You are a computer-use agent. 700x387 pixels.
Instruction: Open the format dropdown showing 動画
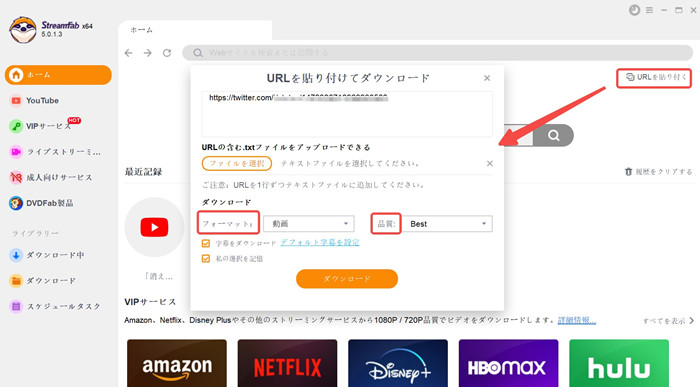click(x=308, y=224)
